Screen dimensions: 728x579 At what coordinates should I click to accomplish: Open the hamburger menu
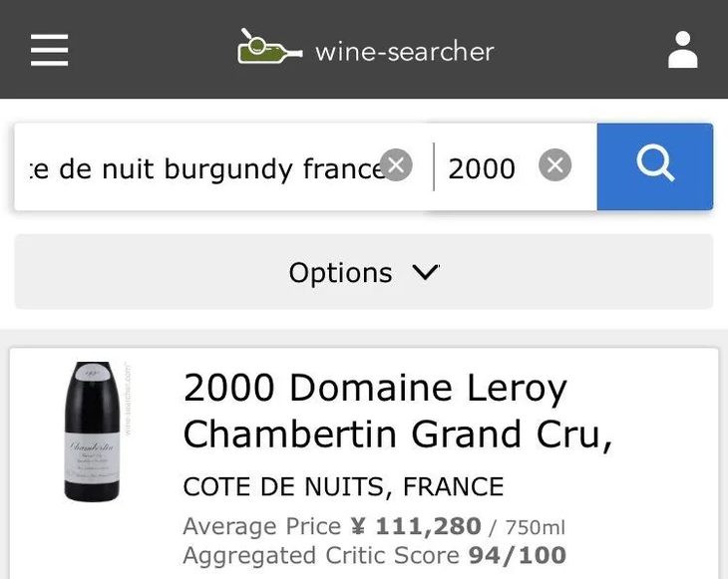[49, 50]
